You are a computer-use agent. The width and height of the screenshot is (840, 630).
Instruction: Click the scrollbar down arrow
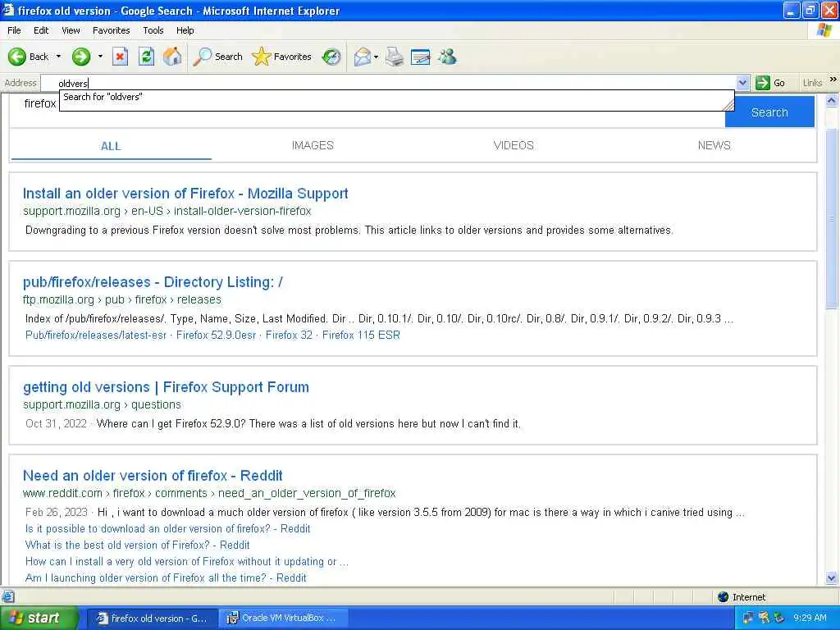(832, 577)
